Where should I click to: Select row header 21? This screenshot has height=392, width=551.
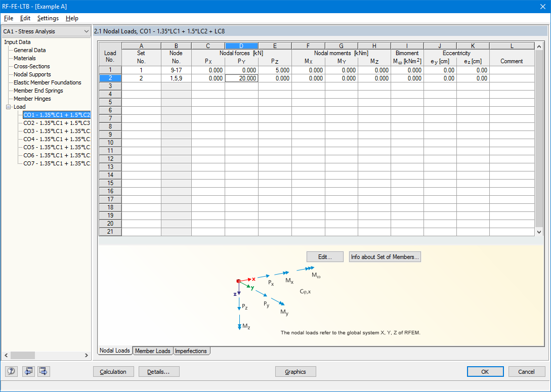(x=110, y=232)
